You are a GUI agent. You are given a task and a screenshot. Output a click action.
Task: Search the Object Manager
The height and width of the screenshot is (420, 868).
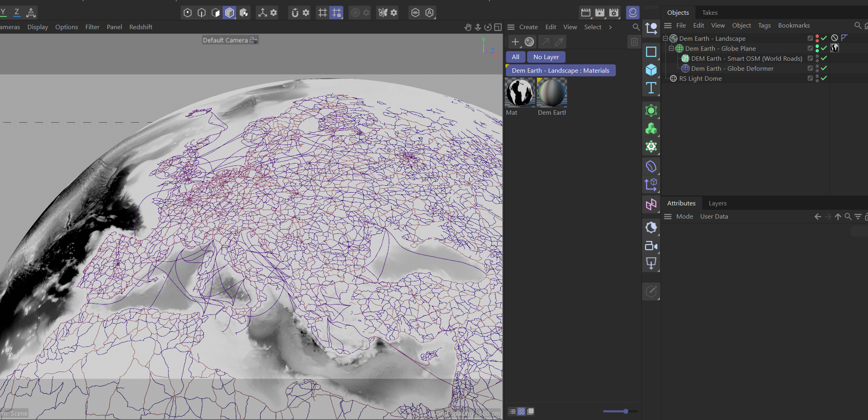coord(857,26)
